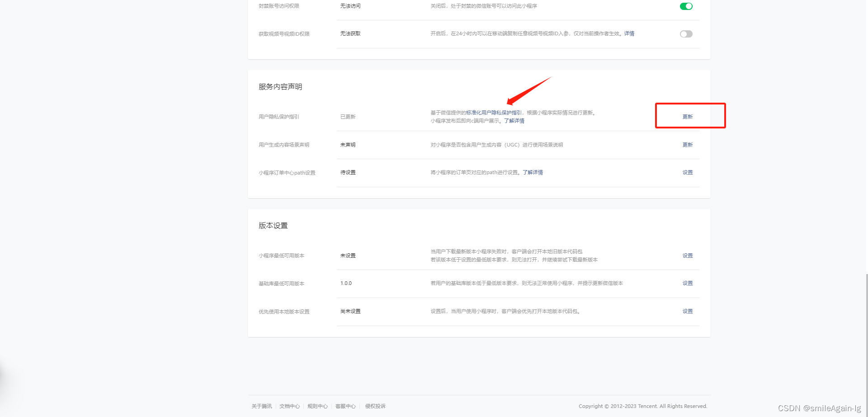Open the 文档中心 footer link
The image size is (868, 417).
point(290,406)
